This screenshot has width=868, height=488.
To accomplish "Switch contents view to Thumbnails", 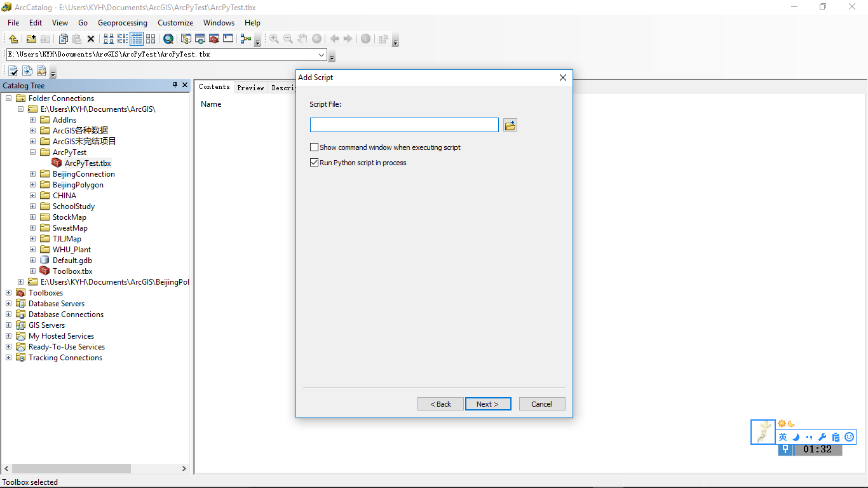I will click(x=151, y=39).
